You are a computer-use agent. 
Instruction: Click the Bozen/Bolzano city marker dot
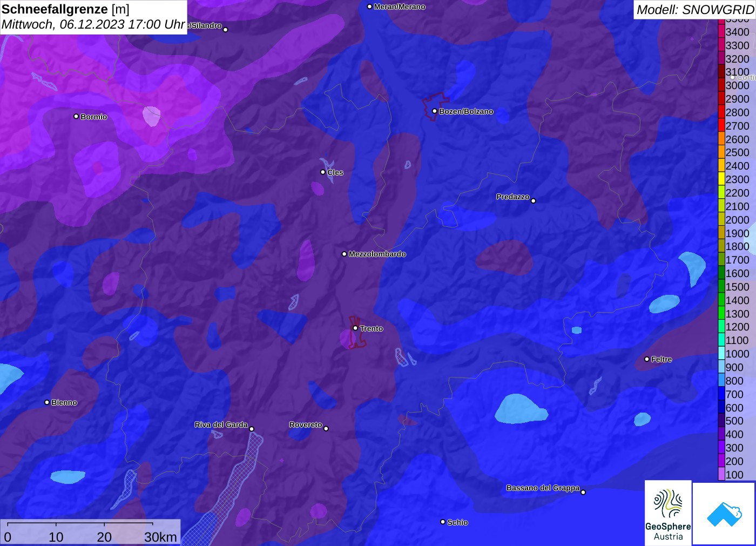pyautogui.click(x=434, y=111)
